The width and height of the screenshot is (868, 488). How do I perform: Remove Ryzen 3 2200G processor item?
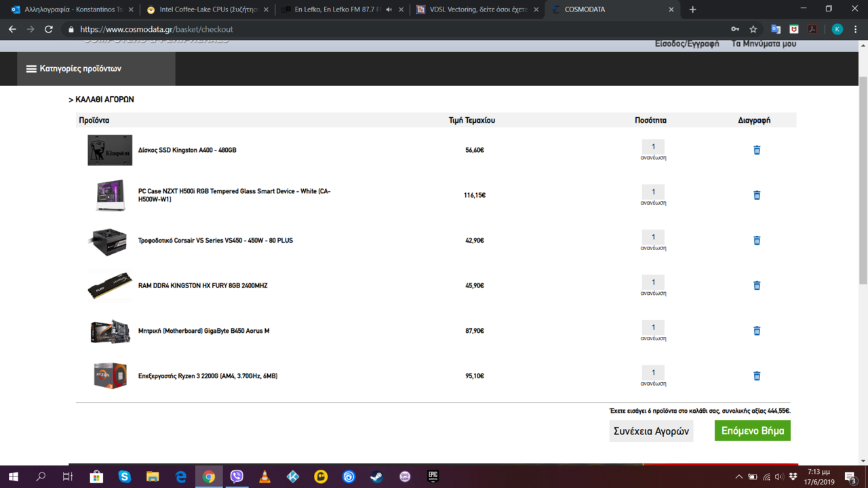pos(757,376)
